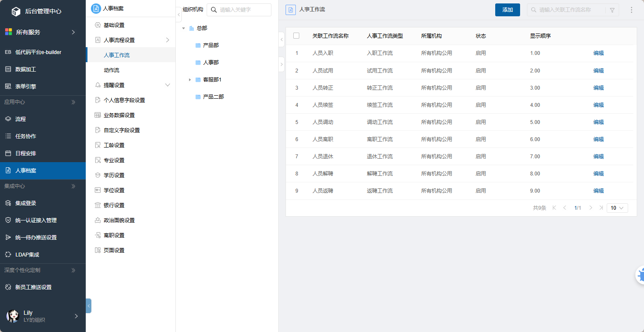Collapse the dark sidebar using left edge handle
This screenshot has width=644, height=332.
point(88,306)
